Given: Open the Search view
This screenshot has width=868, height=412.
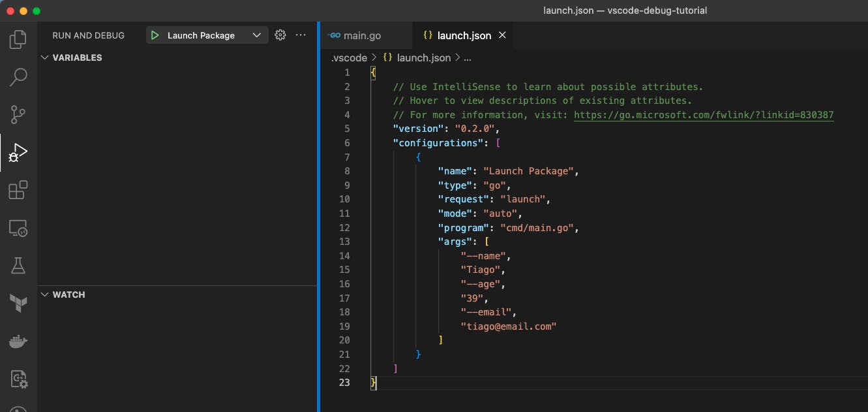Looking at the screenshot, I should [x=18, y=76].
